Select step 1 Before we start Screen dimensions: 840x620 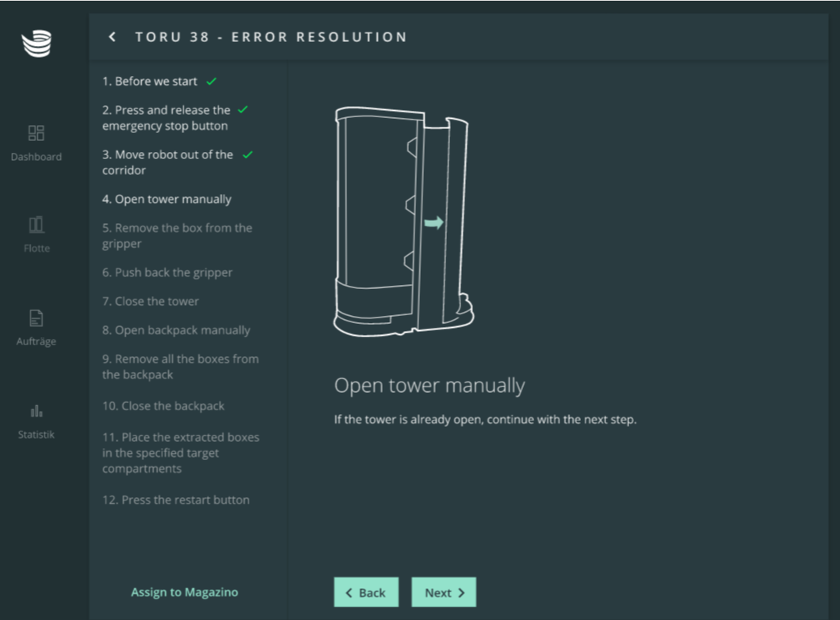[x=150, y=82]
